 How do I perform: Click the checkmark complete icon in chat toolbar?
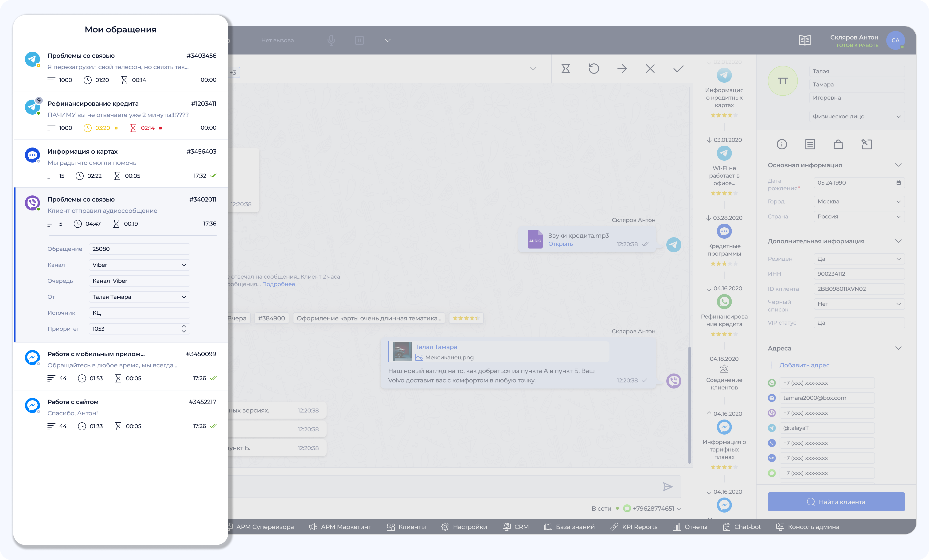click(678, 69)
